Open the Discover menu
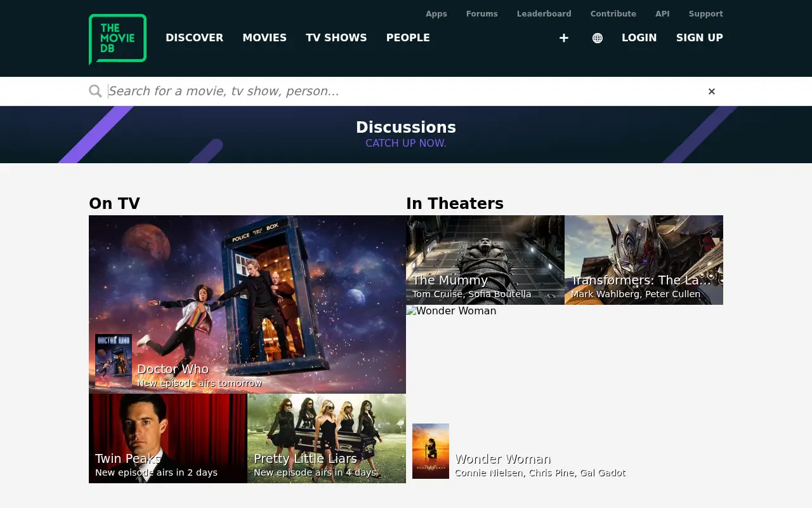812x508 pixels. tap(194, 37)
